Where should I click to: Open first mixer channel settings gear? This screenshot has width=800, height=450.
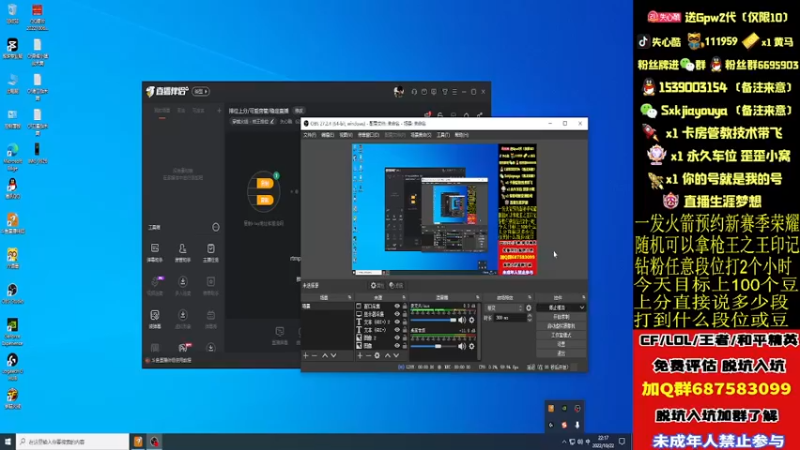click(x=471, y=320)
